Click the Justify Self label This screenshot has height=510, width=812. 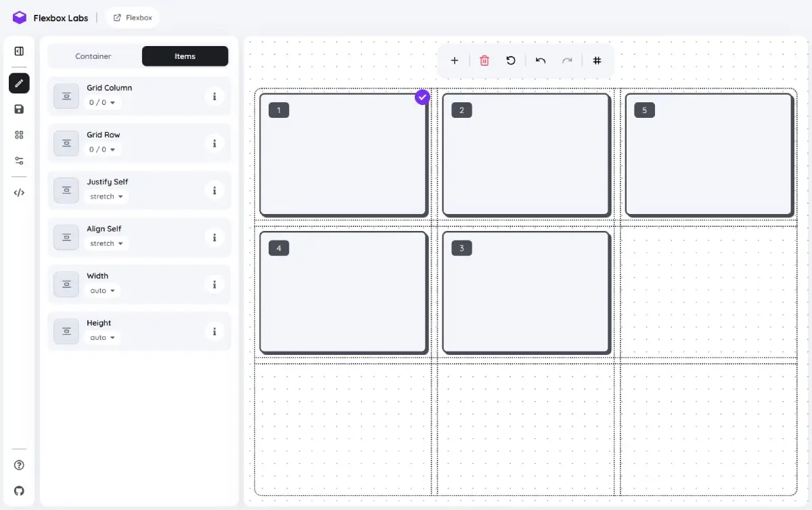[x=107, y=182]
